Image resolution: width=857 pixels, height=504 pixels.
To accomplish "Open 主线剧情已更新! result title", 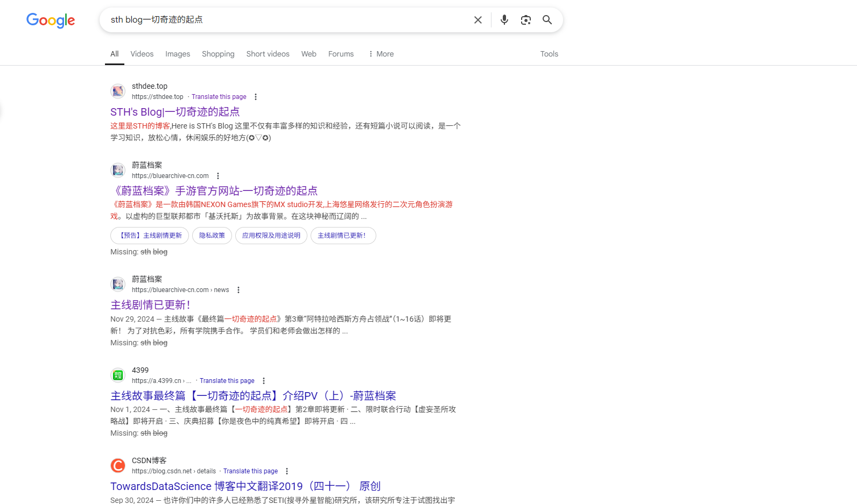I will (x=150, y=305).
